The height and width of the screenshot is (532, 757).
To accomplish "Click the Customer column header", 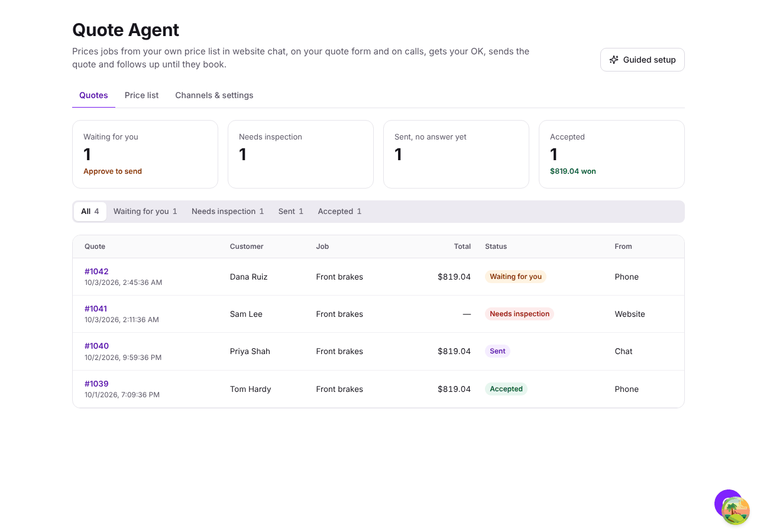I will pyautogui.click(x=247, y=246).
